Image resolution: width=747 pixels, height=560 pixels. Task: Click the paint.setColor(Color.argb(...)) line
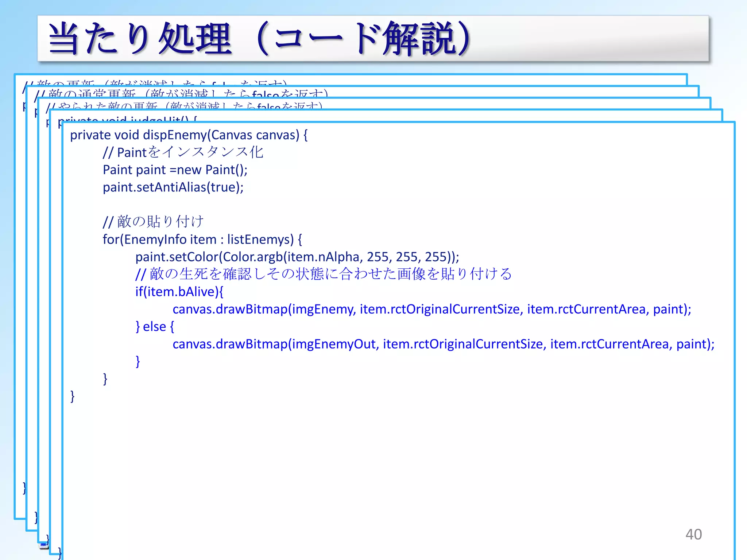coord(297,257)
